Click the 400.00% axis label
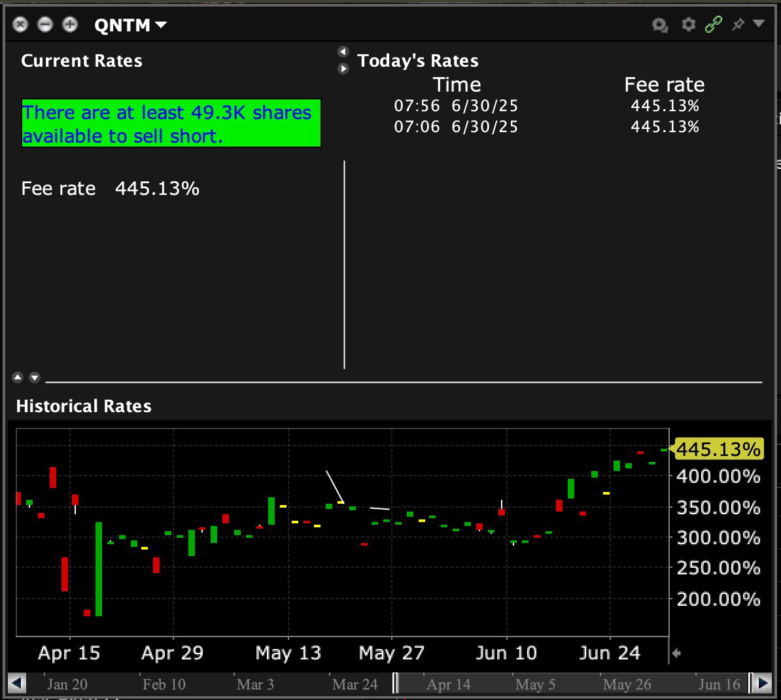Image resolution: width=781 pixels, height=700 pixels. pyautogui.click(x=718, y=476)
